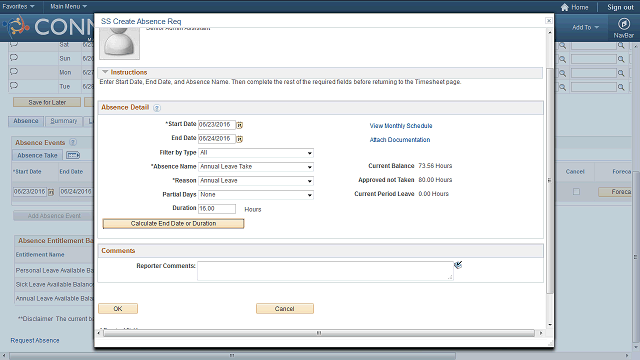Click into dialog Start Date field
This screenshot has width=640, height=360.
coord(217,125)
